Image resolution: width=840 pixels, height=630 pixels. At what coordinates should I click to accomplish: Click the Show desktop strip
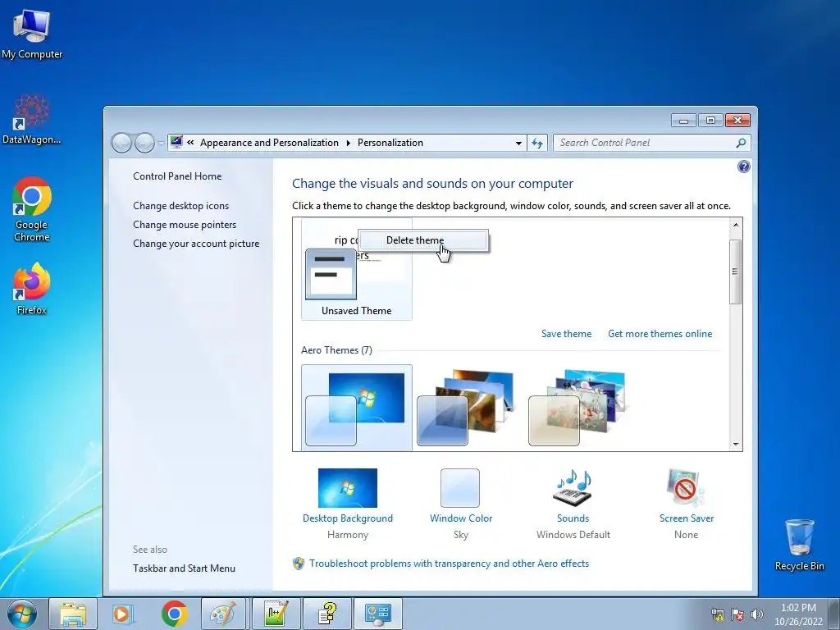click(x=834, y=614)
